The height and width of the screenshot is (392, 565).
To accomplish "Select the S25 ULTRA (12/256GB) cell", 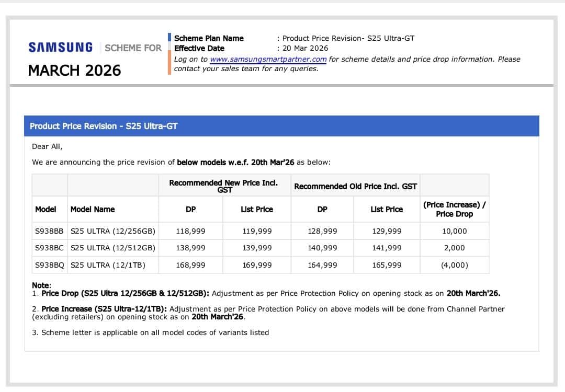I will click(112, 231).
